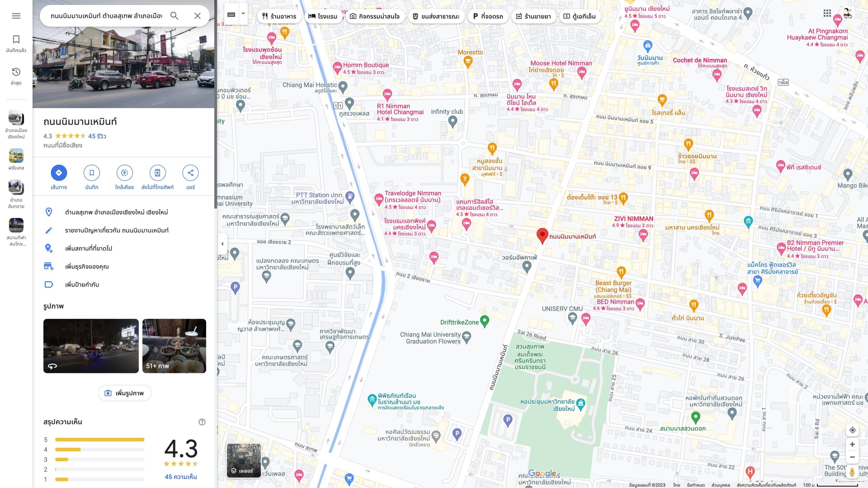Viewport: 868px width, 488px height.
Task: Filter map by ร้านอาหาร chip
Action: (279, 16)
